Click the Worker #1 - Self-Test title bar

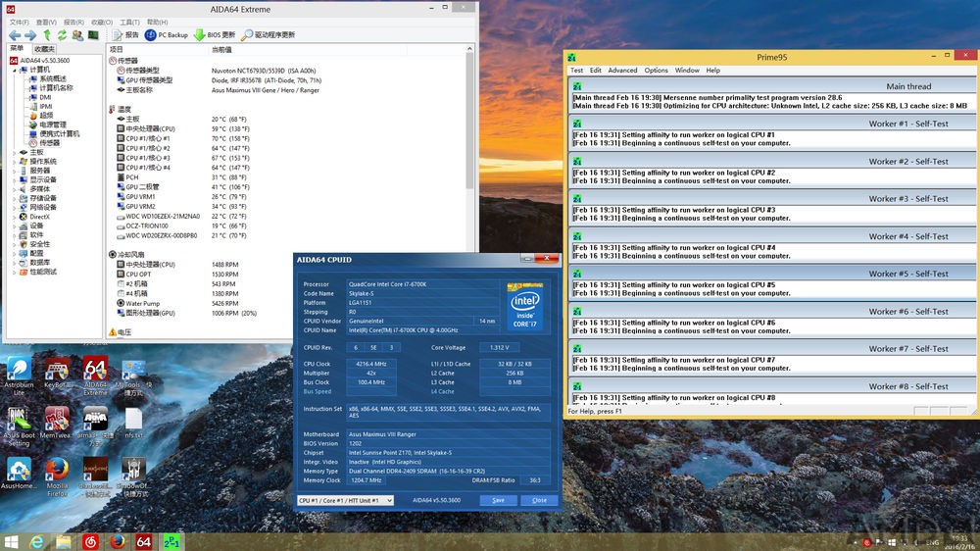772,124
